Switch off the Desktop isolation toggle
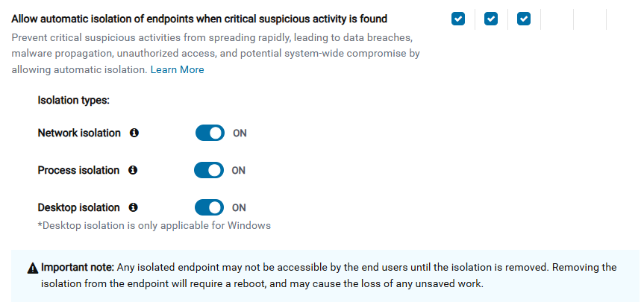The width and height of the screenshot is (644, 308). pos(210,207)
